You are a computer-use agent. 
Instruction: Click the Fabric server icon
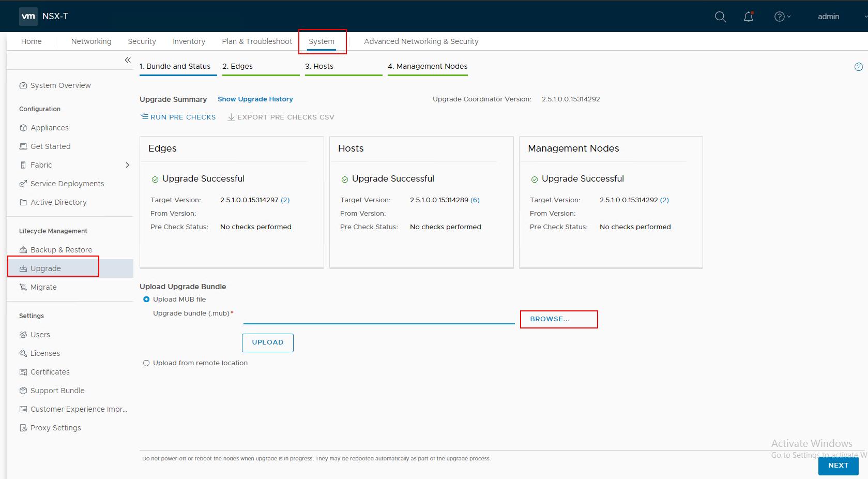click(x=23, y=165)
